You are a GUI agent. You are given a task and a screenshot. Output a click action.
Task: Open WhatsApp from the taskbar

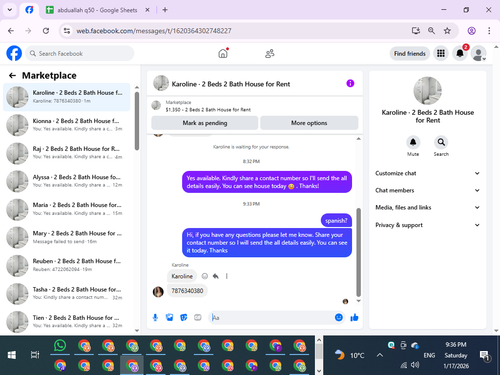click(60, 345)
